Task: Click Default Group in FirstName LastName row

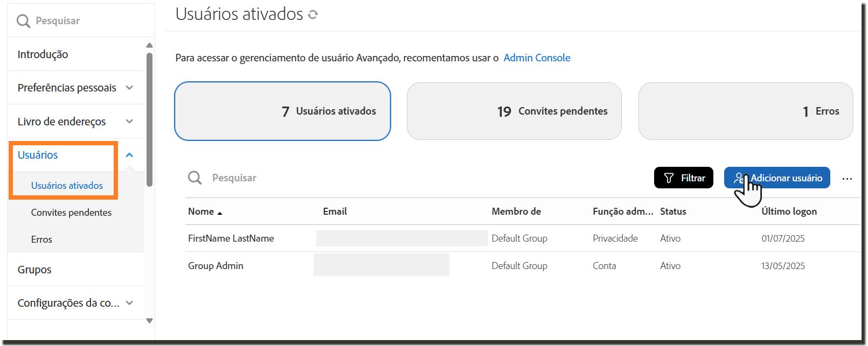Action: point(519,238)
